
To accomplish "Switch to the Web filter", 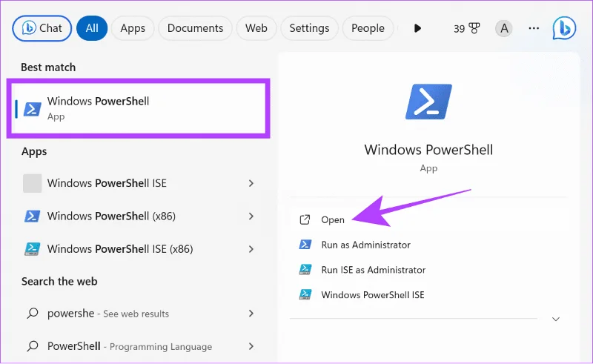I will click(256, 28).
